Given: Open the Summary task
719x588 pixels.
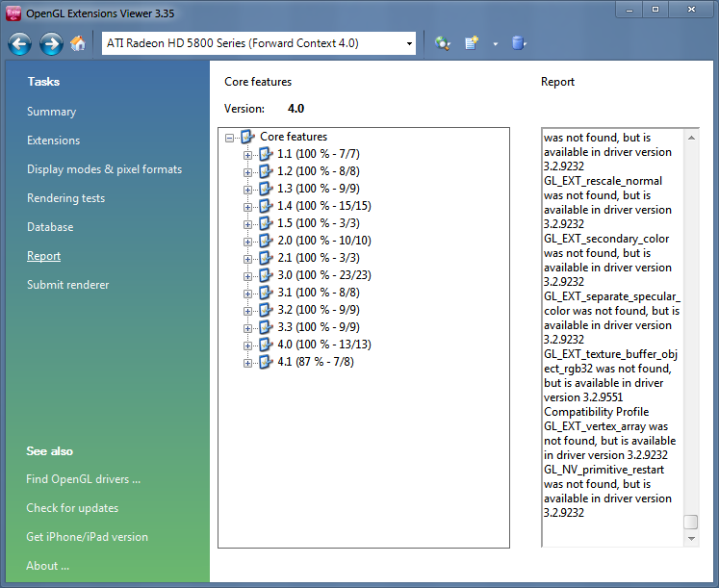Looking at the screenshot, I should click(51, 112).
